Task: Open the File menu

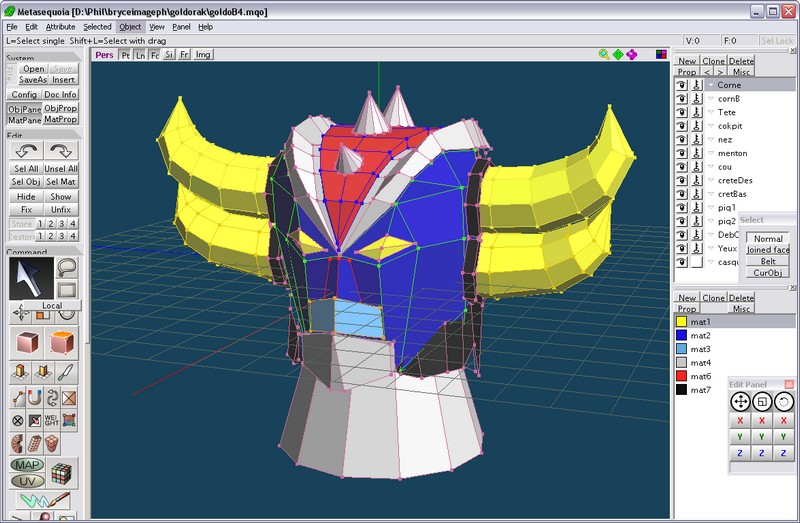Action: pos(12,27)
